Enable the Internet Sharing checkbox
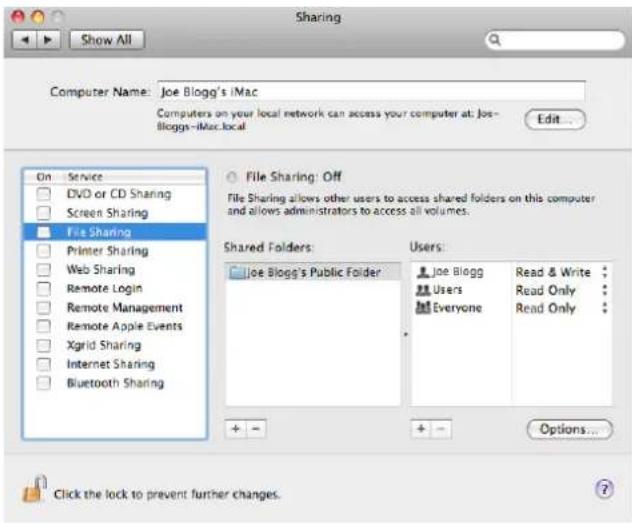This screenshot has height=523, width=632. [x=43, y=364]
